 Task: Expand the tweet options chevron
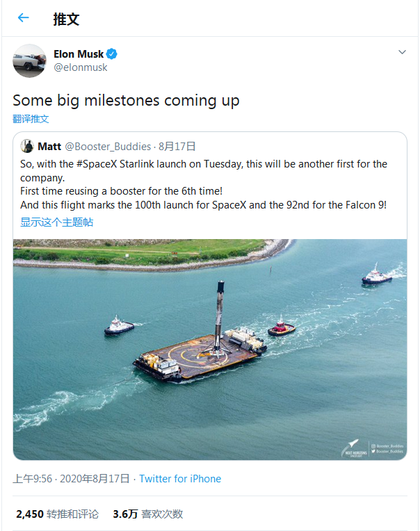402,53
